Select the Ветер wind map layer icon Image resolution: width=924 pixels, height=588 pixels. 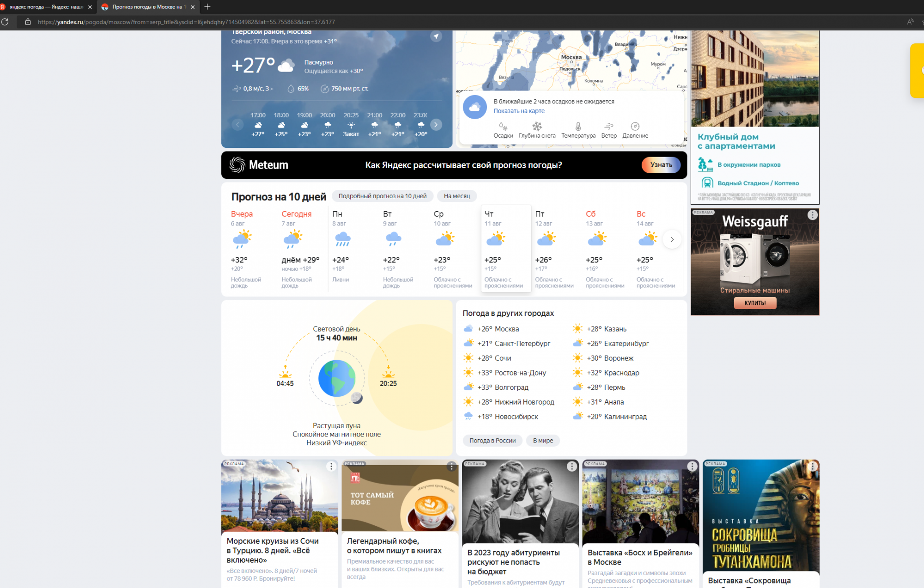tap(608, 127)
